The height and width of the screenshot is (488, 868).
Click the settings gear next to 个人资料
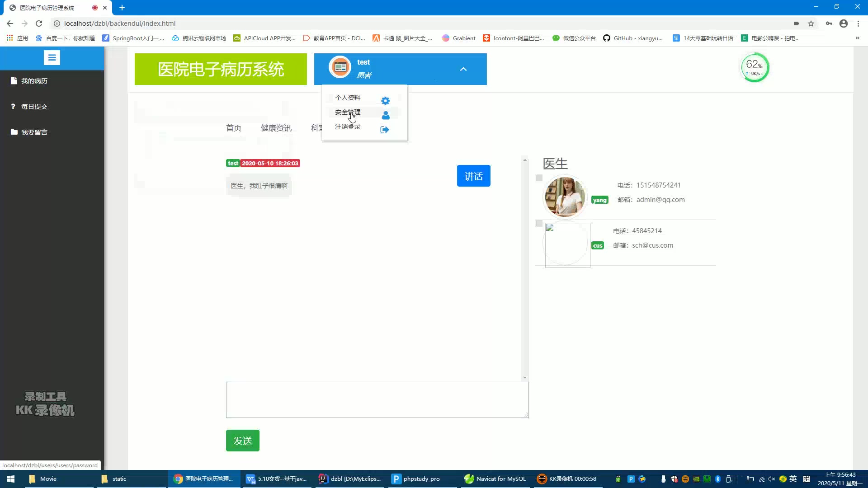(x=385, y=100)
